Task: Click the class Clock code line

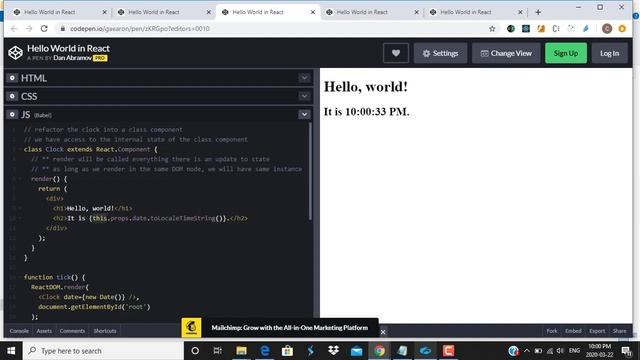Action: 91,149
